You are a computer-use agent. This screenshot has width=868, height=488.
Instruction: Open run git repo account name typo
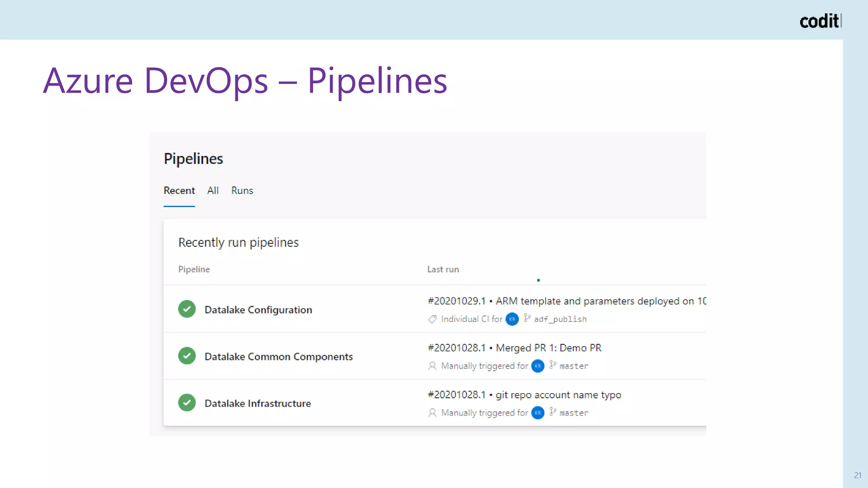524,395
